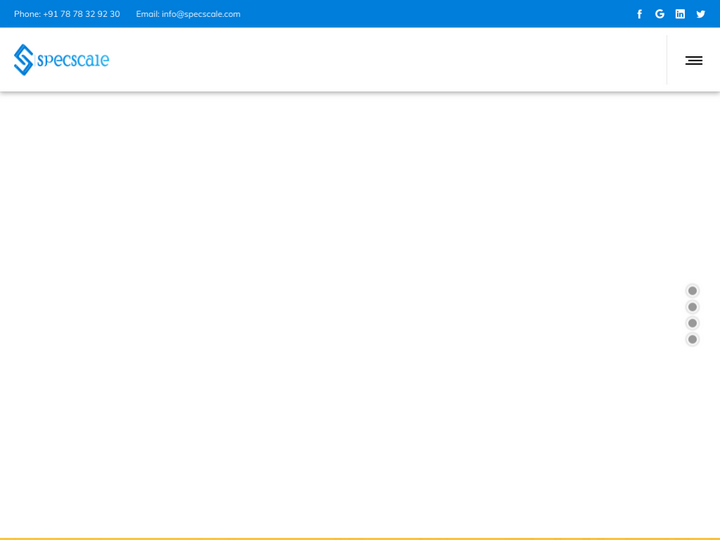Select the first slide indicator dot
The image size is (720, 540).
pyautogui.click(x=692, y=291)
